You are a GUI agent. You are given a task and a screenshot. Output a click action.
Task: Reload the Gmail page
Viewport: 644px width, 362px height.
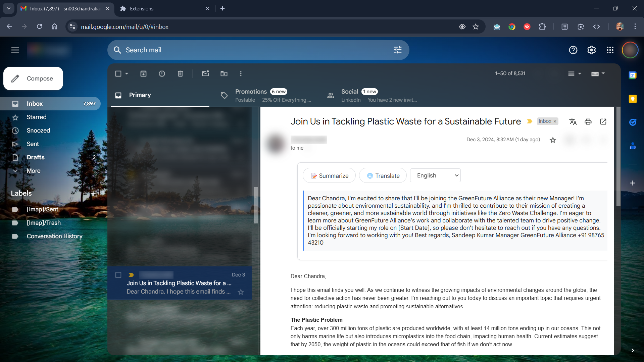click(39, 27)
